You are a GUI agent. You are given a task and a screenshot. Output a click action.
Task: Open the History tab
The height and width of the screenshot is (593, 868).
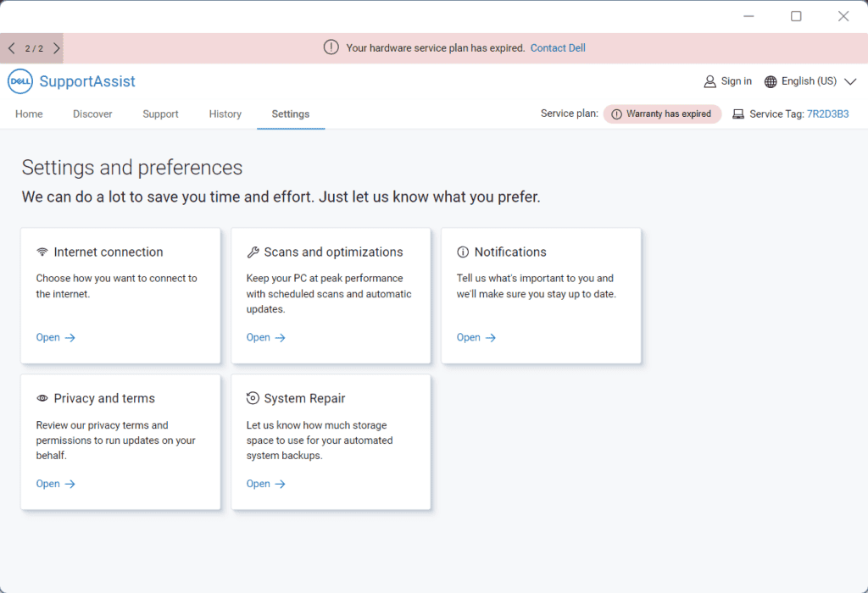point(225,114)
